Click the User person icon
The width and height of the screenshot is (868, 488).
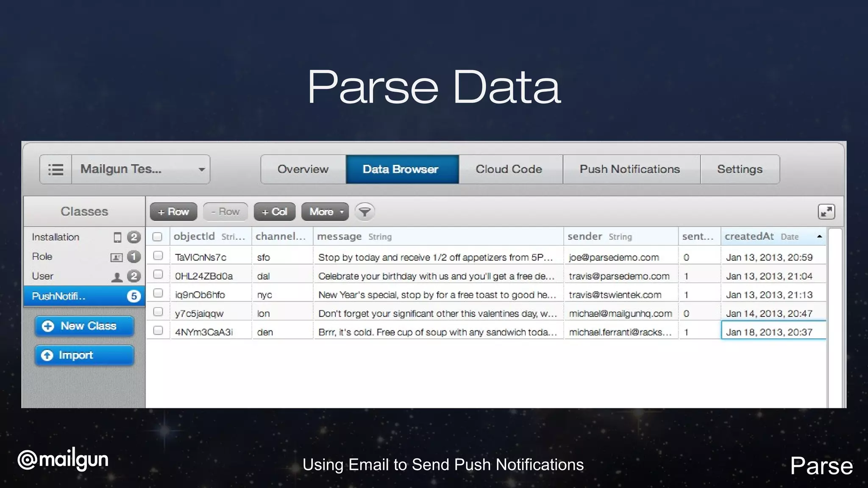[x=117, y=277]
